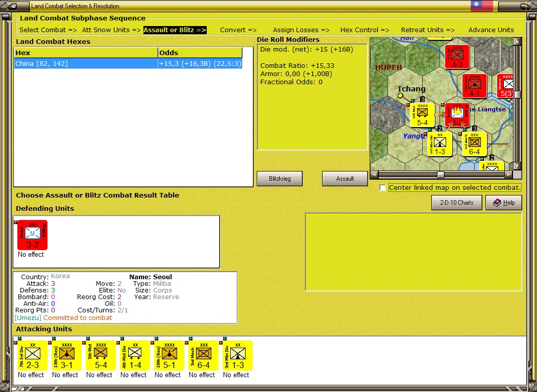Screen dimensions: 537x392
Task: Select the 5th Mot 5-4 attacking unit
Action: [101, 355]
